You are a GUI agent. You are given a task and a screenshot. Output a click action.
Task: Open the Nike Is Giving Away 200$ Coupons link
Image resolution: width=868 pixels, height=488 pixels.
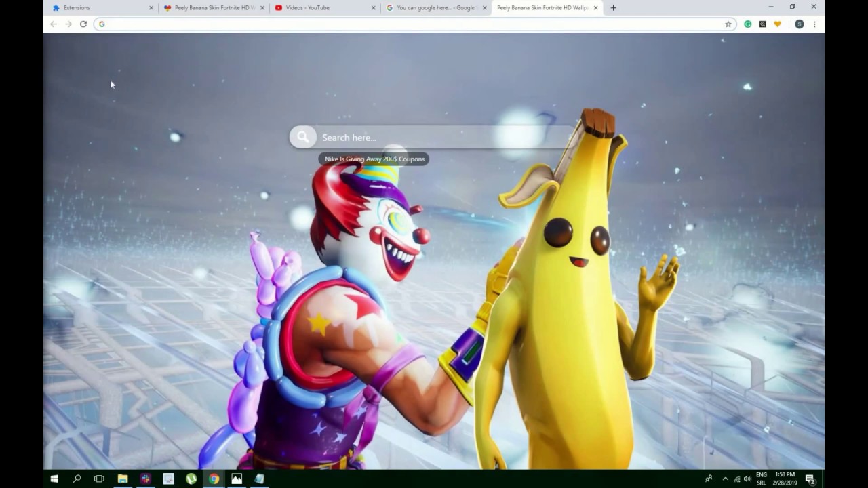374,159
